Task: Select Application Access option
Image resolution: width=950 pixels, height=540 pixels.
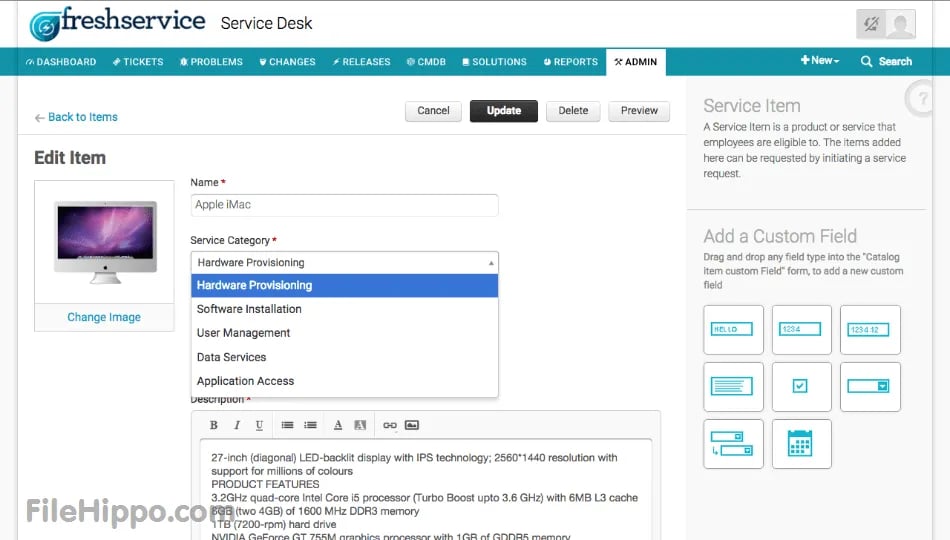Action: [x=344, y=381]
